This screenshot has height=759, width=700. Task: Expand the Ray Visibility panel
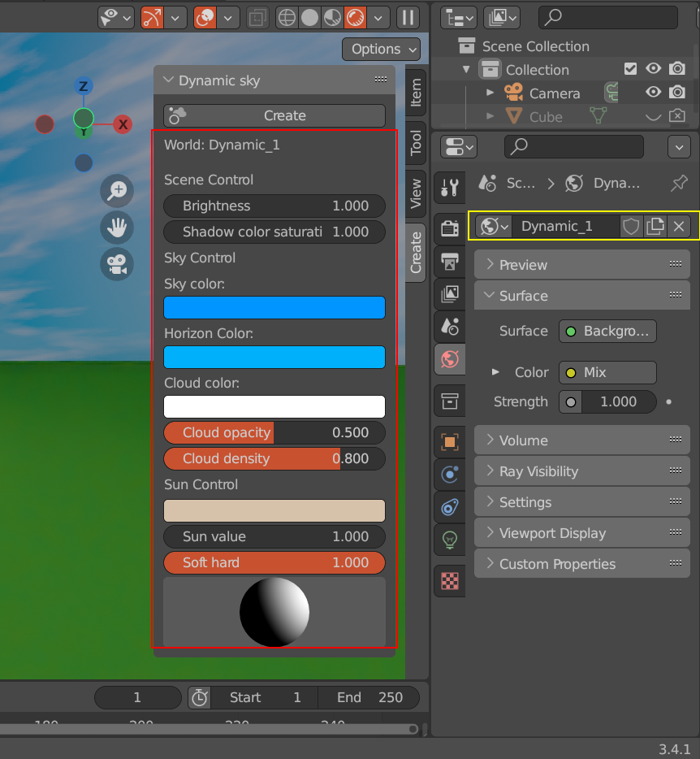click(x=581, y=471)
